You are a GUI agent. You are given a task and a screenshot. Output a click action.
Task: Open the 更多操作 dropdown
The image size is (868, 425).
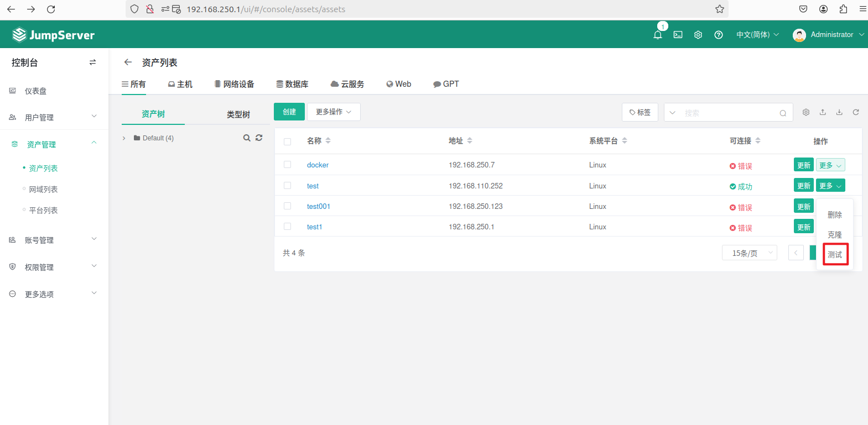[333, 112]
